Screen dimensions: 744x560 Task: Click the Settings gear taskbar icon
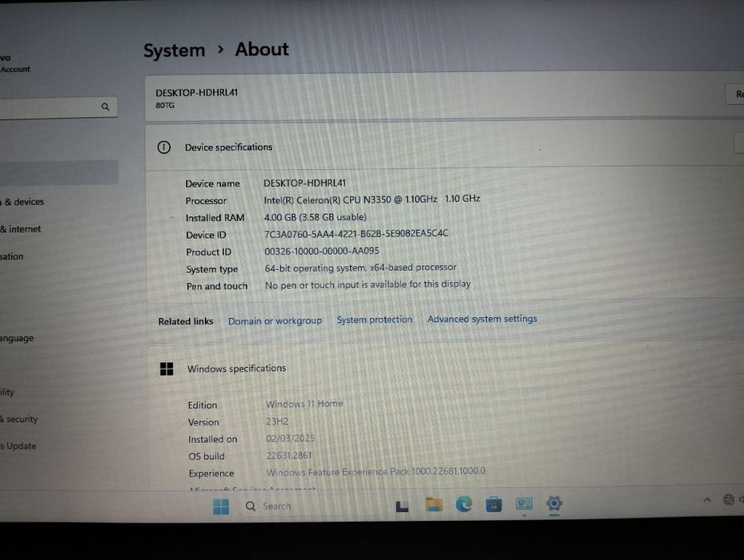click(553, 502)
